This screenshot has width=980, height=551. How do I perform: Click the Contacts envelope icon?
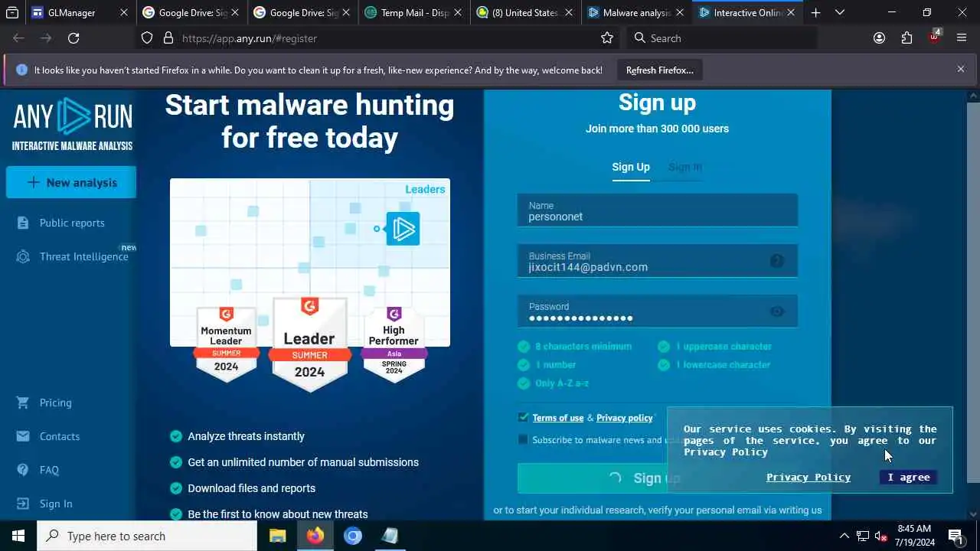(23, 436)
